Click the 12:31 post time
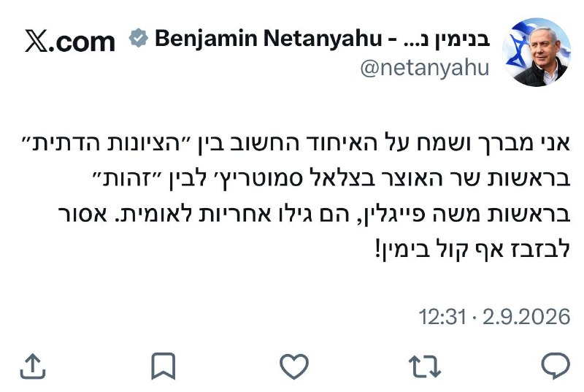This screenshot has width=584, height=392. (x=442, y=317)
